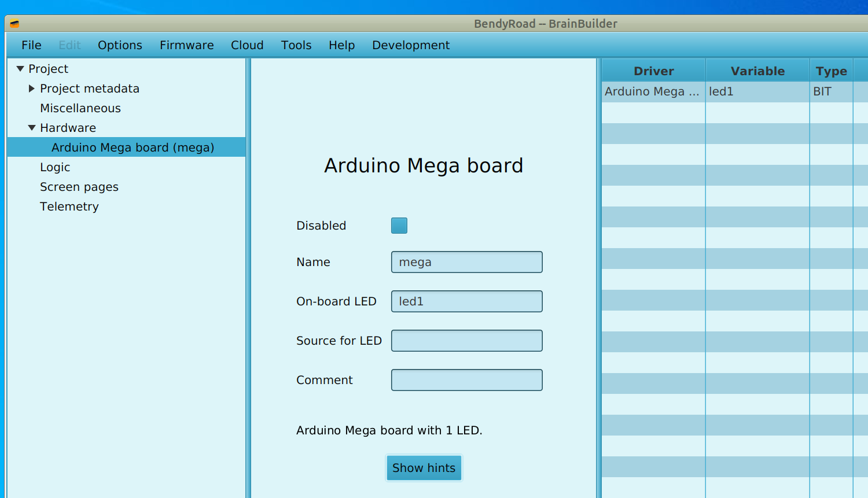Open the Edit menu
Viewport: 868px width, 498px height.
69,45
